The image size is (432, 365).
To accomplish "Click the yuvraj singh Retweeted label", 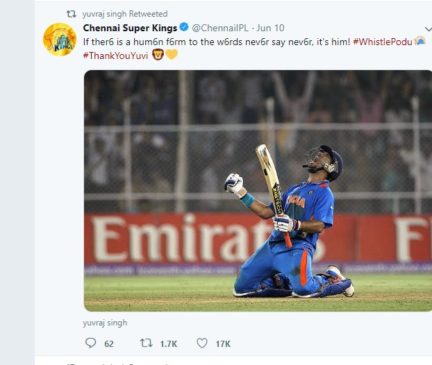I will [x=125, y=14].
